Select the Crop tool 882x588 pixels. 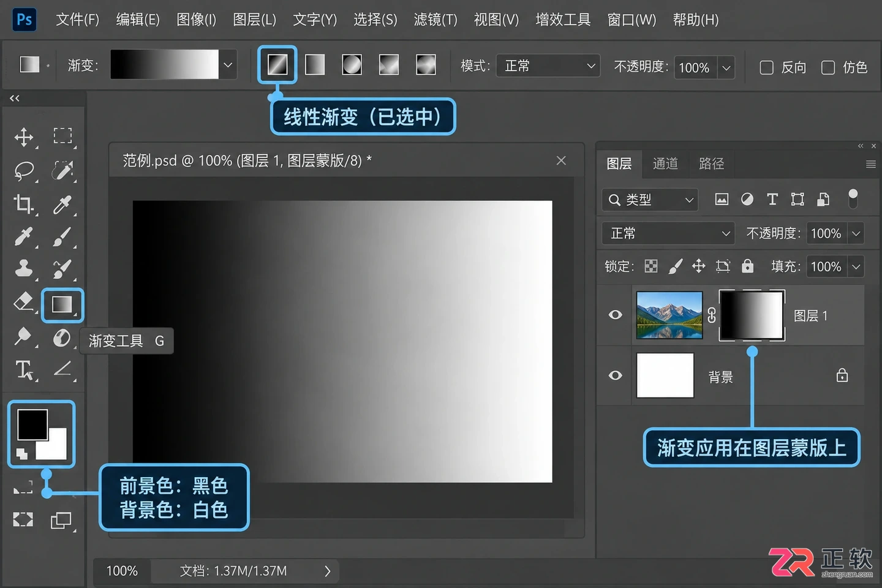(x=24, y=204)
